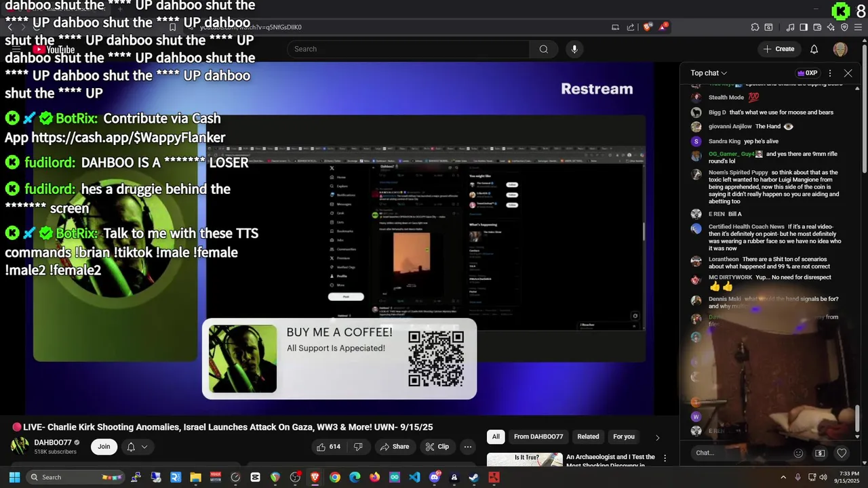
Task: Open Brave music playlist icon
Action: click(x=791, y=27)
